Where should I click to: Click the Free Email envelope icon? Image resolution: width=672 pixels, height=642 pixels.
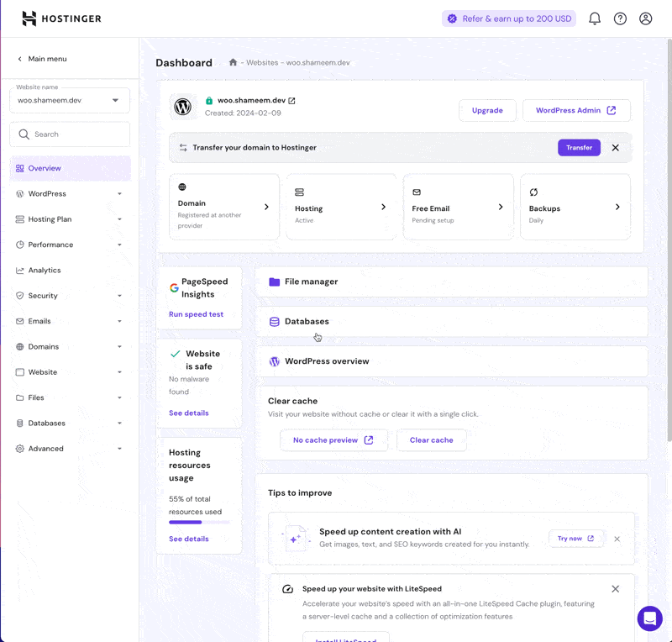pyautogui.click(x=417, y=192)
